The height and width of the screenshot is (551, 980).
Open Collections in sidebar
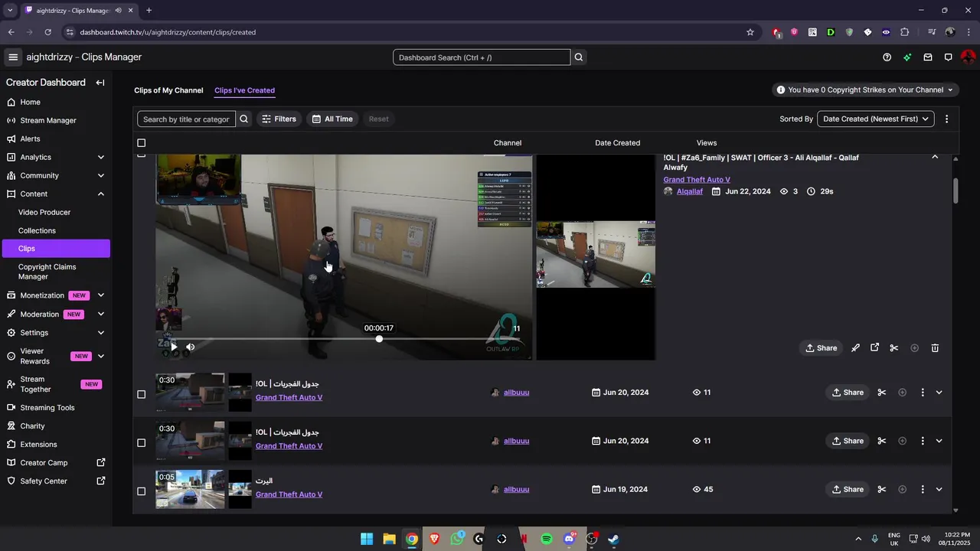pos(37,230)
